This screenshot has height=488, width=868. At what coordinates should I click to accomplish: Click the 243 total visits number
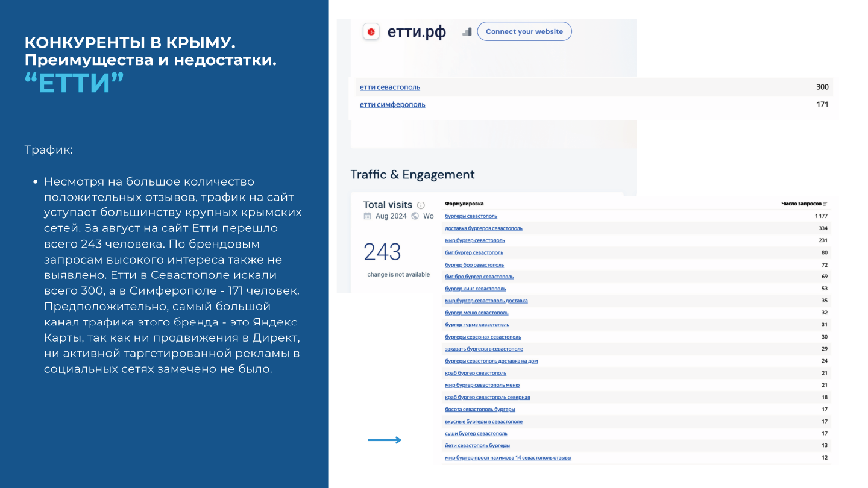click(x=382, y=252)
